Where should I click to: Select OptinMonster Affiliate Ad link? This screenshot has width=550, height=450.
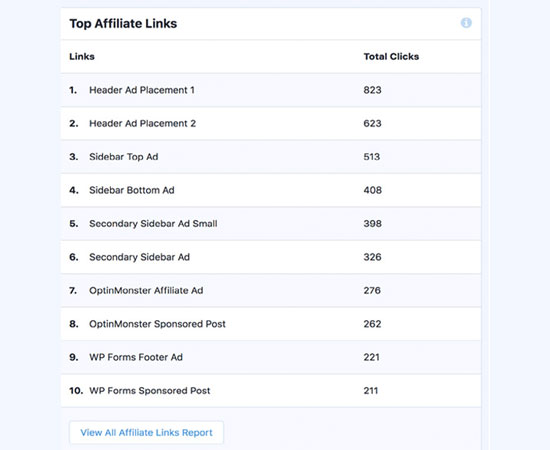(146, 290)
